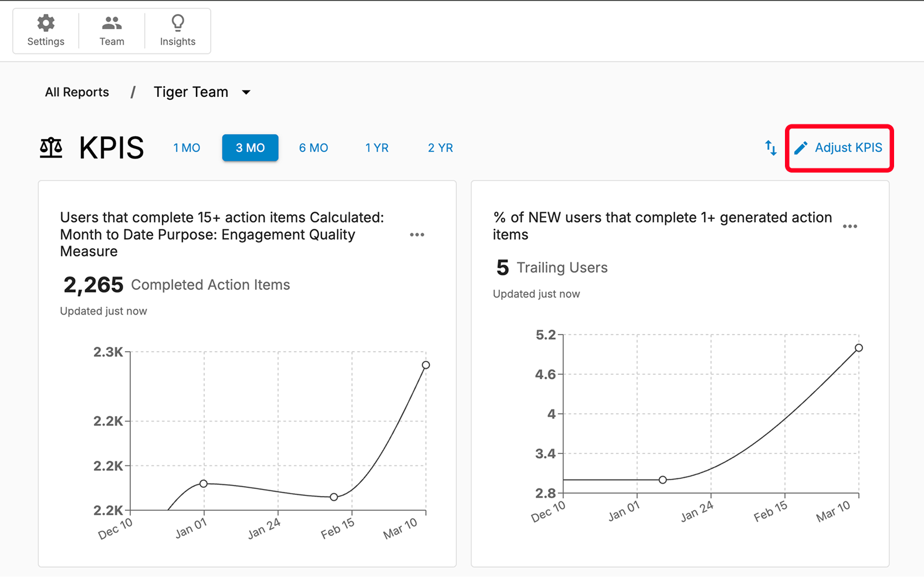Click the Feb data point on the action items chart

click(334, 497)
